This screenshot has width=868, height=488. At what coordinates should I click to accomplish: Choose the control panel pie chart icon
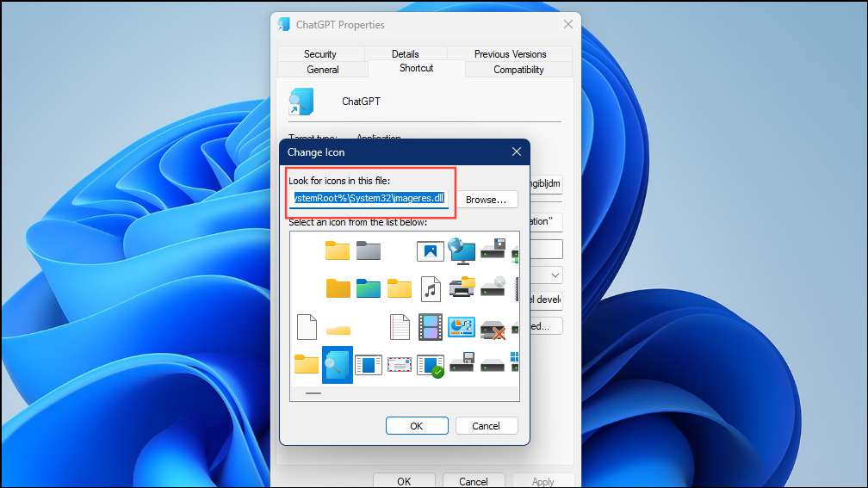click(462, 326)
